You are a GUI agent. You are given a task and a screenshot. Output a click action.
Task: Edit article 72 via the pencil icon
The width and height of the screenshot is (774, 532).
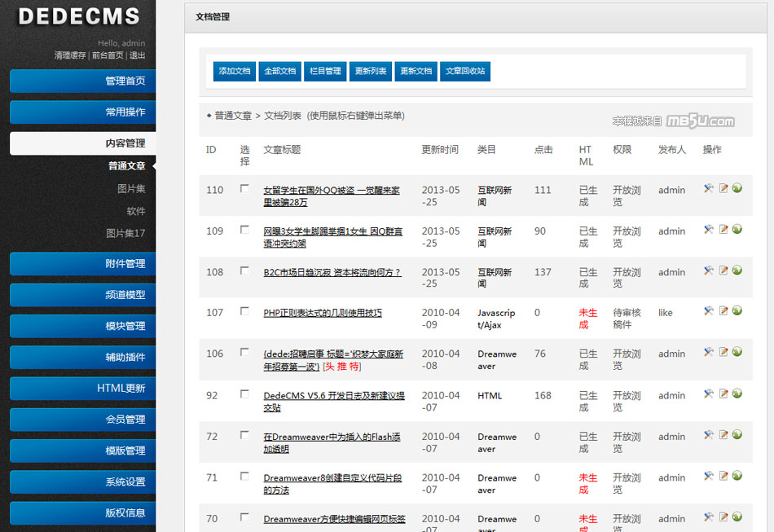[x=723, y=435]
